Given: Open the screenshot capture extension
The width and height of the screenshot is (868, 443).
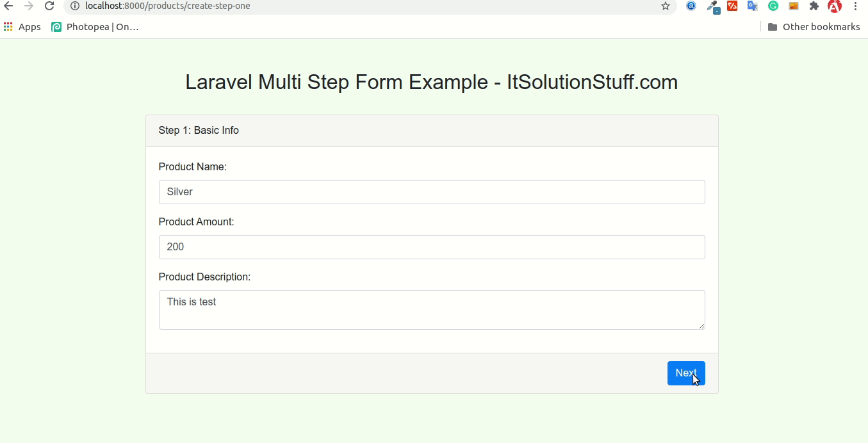Looking at the screenshot, I should coord(793,6).
